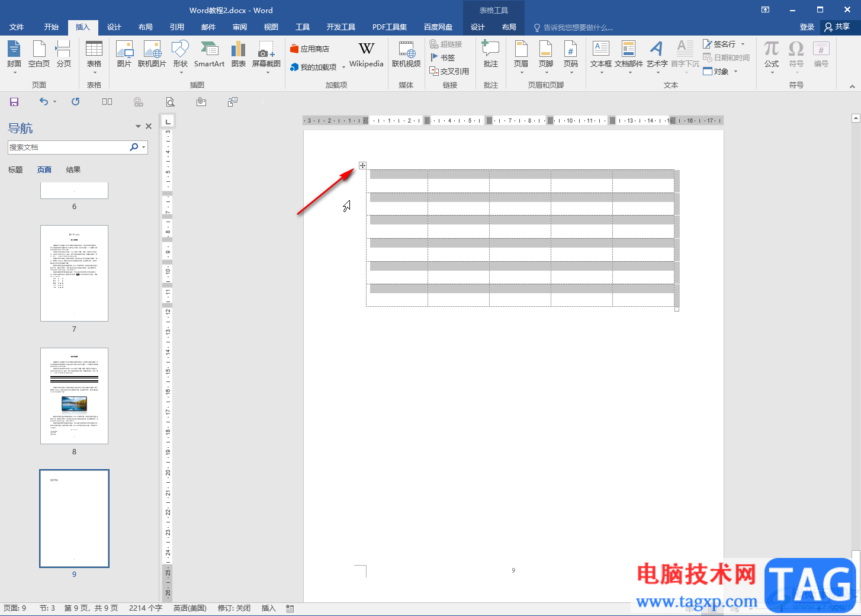861x616 pixels.
Task: Open the Shapes (形状) gallery
Action: tap(181, 57)
